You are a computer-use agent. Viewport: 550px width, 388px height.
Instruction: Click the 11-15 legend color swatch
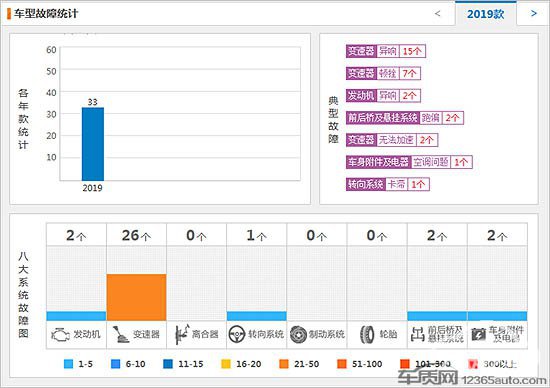(x=168, y=364)
